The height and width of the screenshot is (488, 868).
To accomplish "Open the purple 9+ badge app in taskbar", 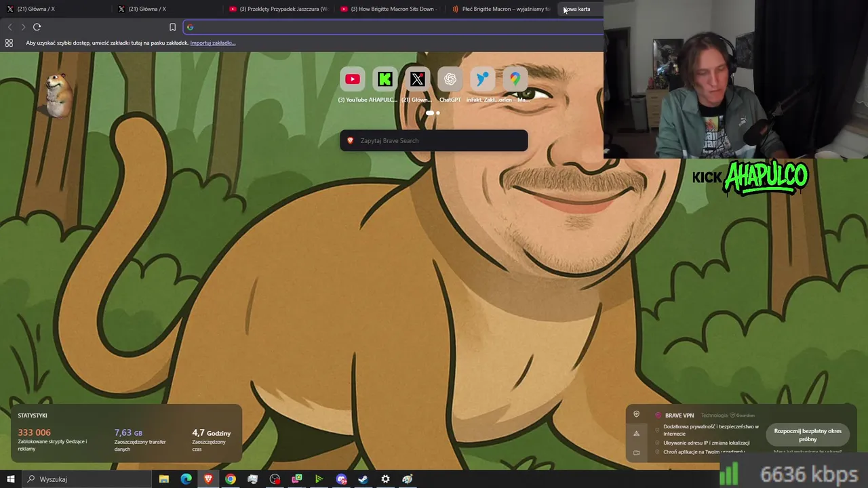I will click(x=341, y=479).
